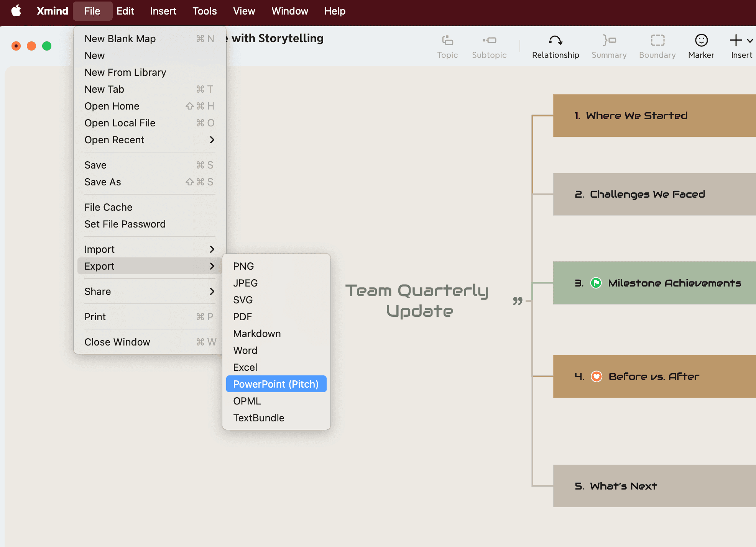
Task: Open the Edit menu
Action: 125,11
